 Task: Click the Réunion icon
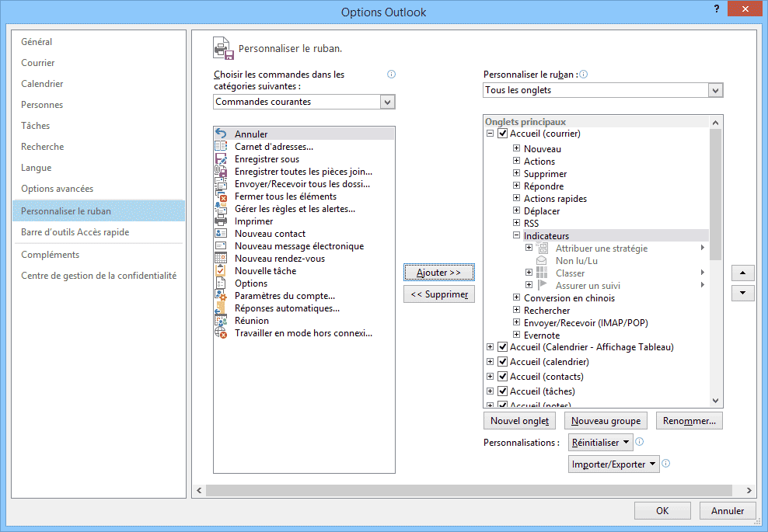221,321
